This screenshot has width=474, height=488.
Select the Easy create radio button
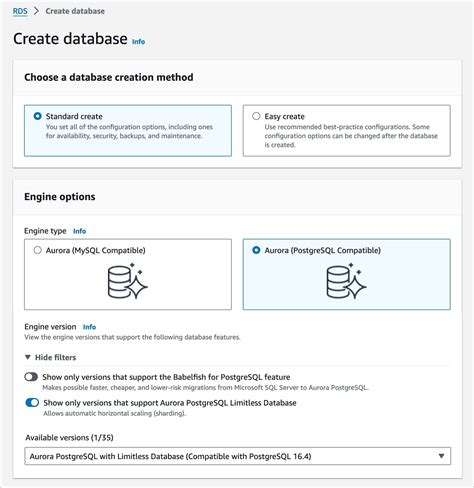[x=256, y=116]
